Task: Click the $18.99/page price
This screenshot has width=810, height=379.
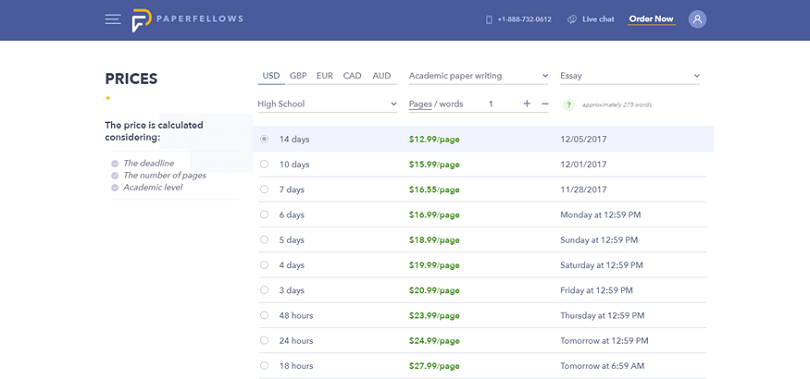Action: tap(434, 240)
